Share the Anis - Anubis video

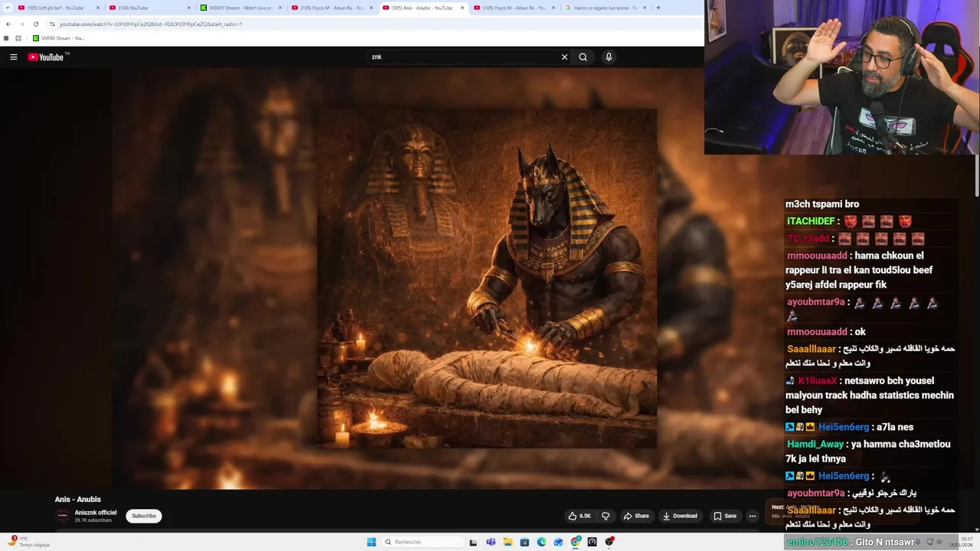[x=636, y=516]
